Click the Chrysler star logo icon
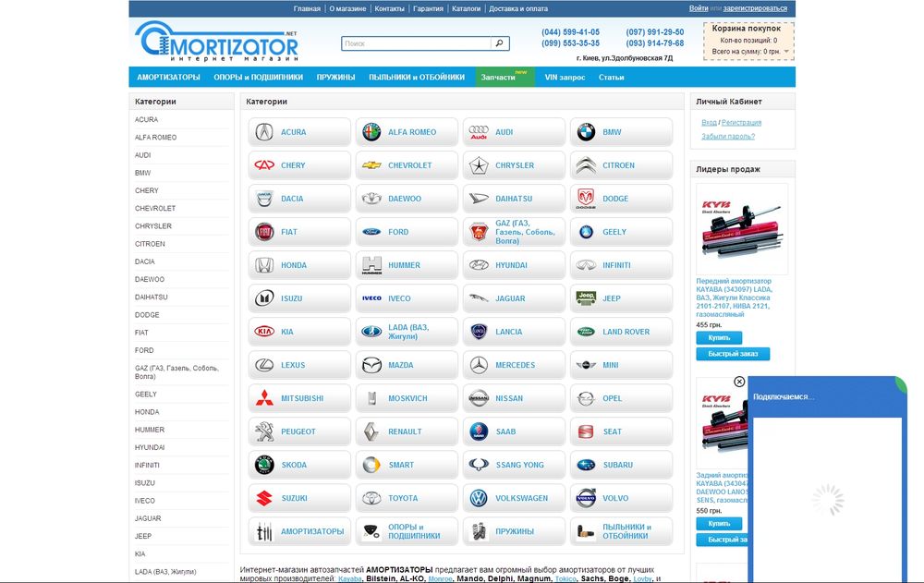The image size is (924, 583). (x=479, y=165)
